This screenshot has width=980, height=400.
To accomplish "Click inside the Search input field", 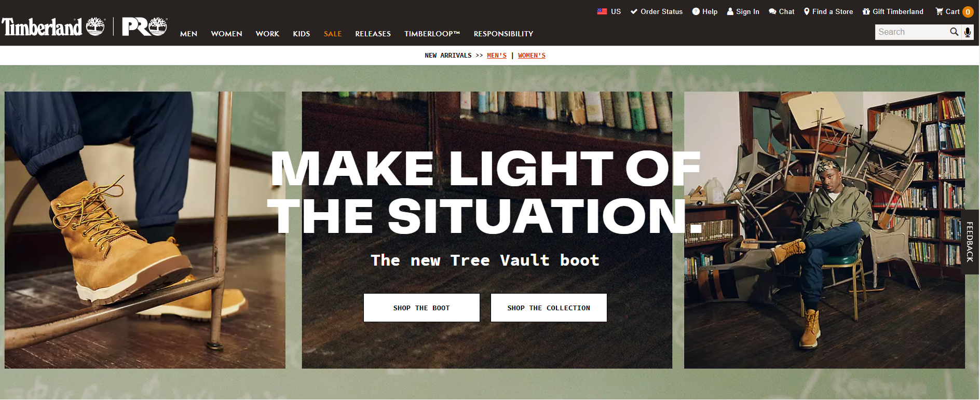I will pos(911,32).
